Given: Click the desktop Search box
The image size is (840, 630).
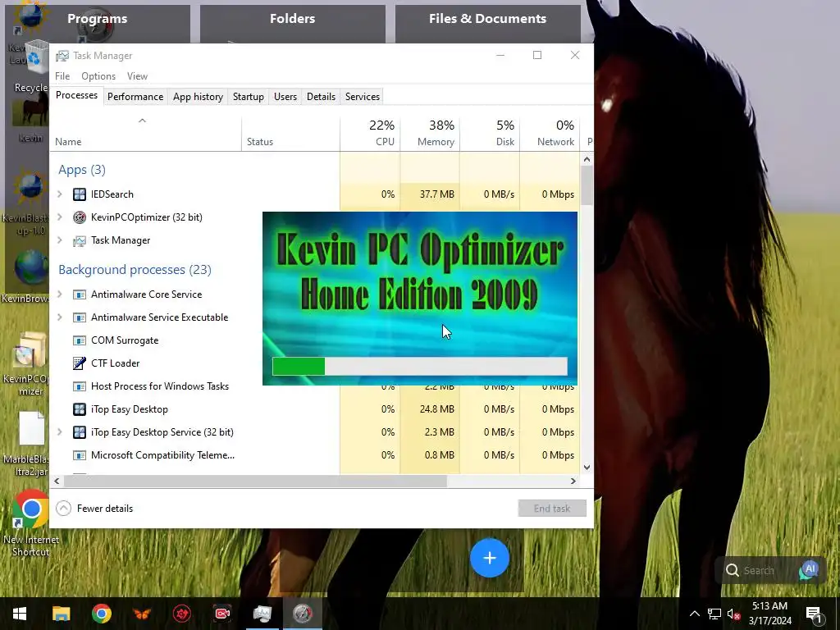Looking at the screenshot, I should (x=759, y=571).
